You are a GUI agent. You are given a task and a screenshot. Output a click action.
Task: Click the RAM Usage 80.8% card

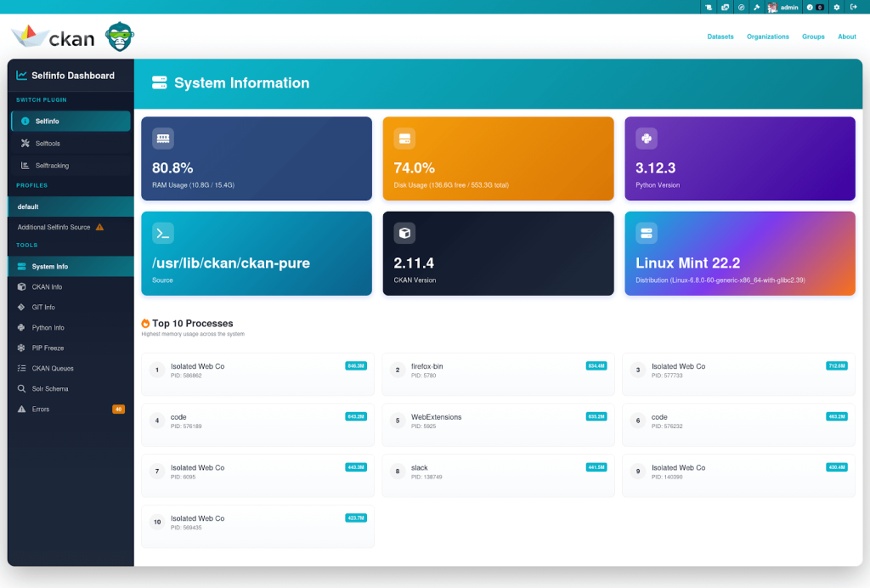pos(257,159)
